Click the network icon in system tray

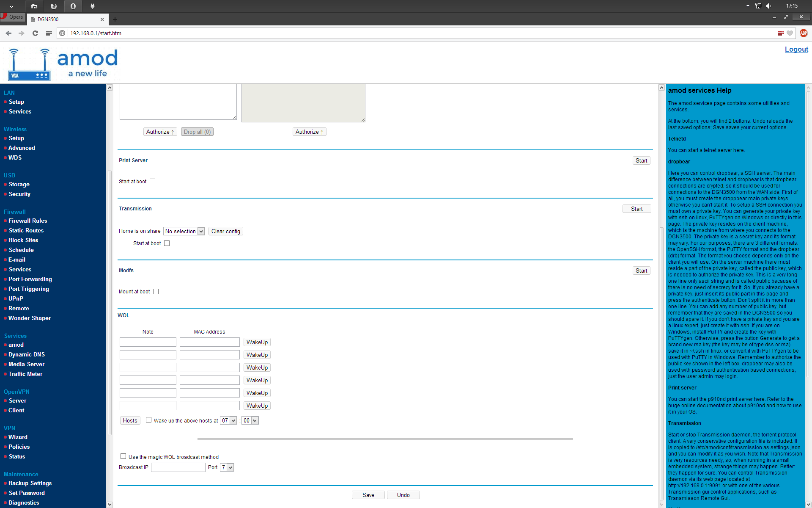[x=758, y=6]
